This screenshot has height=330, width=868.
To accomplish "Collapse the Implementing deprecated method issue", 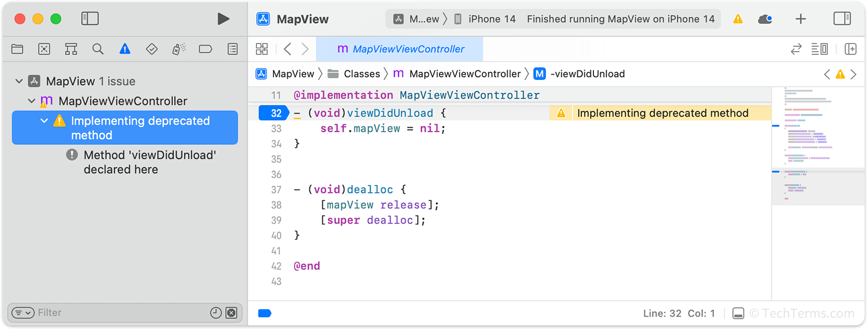I will (44, 121).
